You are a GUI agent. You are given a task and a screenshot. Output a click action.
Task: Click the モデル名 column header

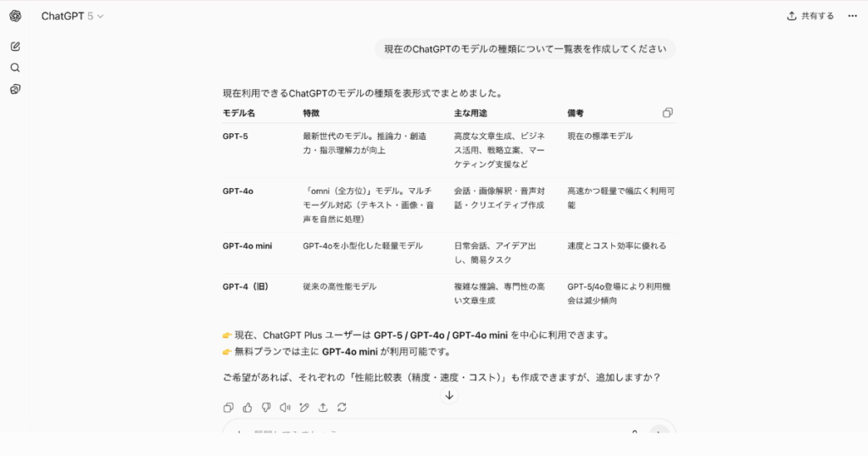point(239,113)
